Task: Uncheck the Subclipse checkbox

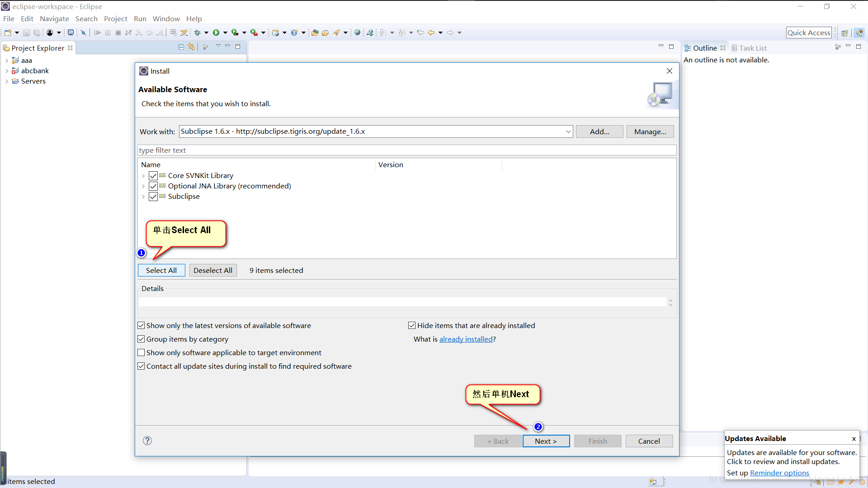Action: (153, 197)
